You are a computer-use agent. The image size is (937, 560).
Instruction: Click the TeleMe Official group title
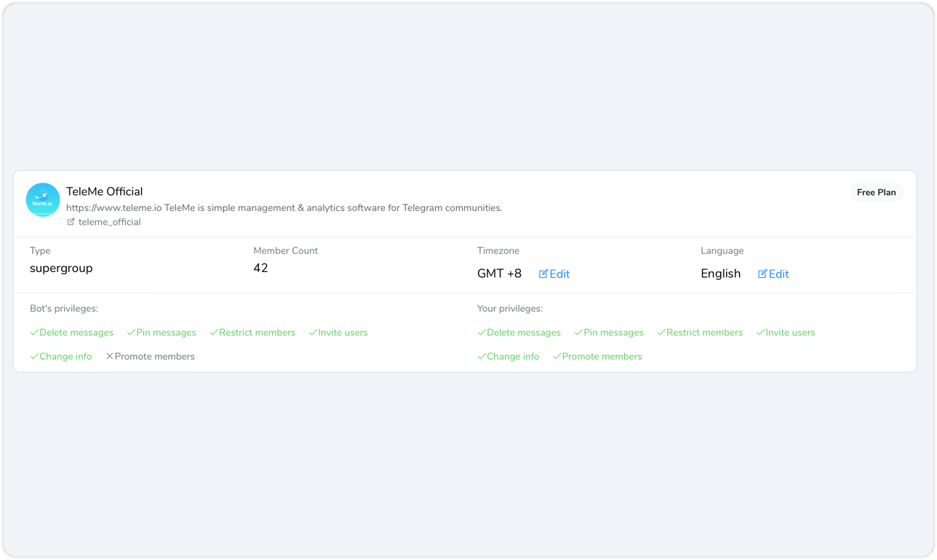coord(104,191)
